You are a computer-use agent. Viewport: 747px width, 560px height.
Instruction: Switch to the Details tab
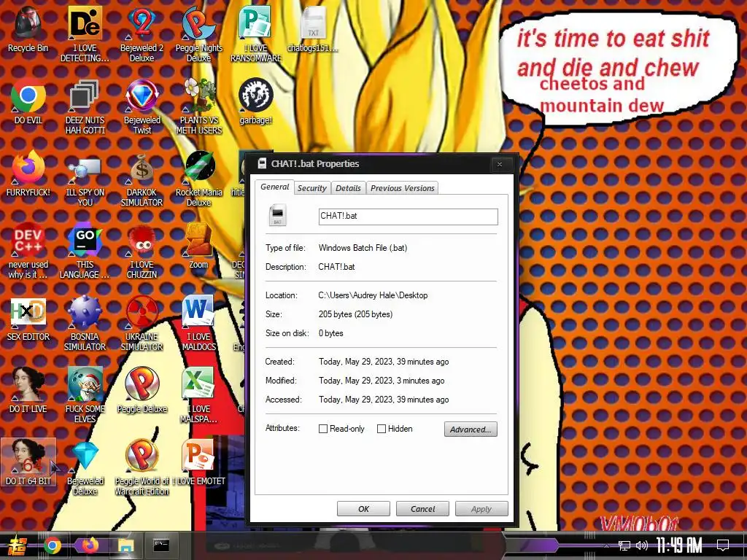tap(348, 188)
